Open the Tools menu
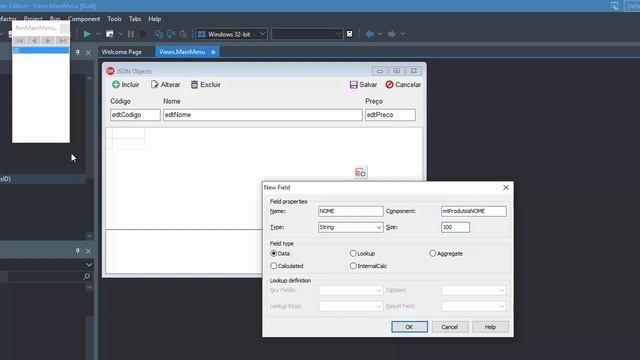 115,19
